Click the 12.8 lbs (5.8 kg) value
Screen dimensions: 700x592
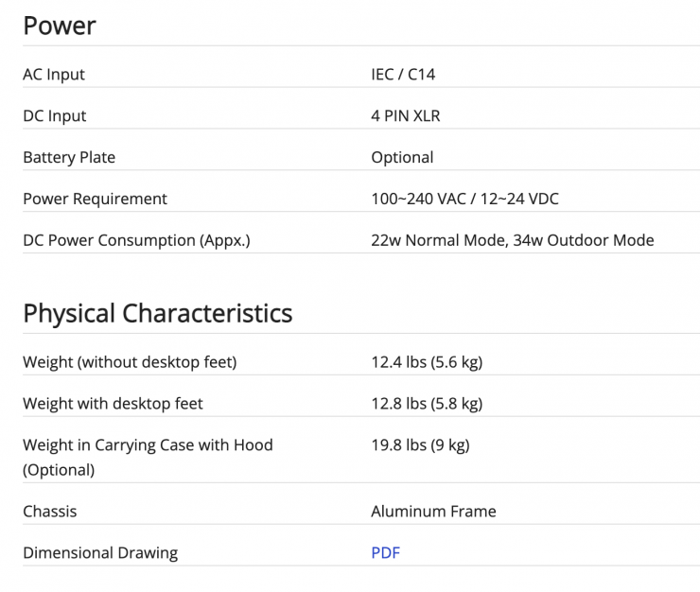[427, 404]
